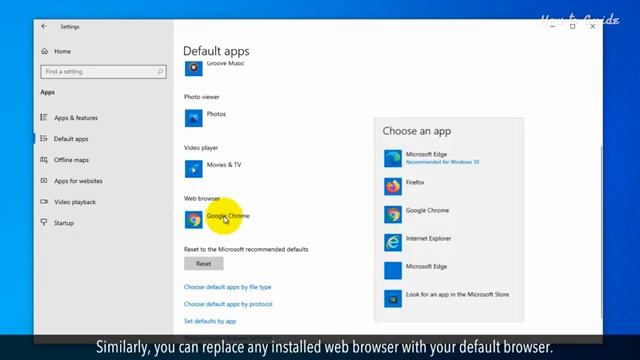Click the Apps for websites icon

click(44, 180)
